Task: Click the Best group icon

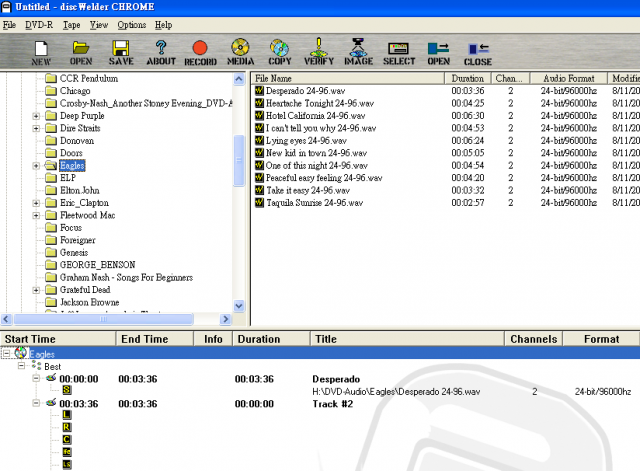Action: [x=36, y=366]
